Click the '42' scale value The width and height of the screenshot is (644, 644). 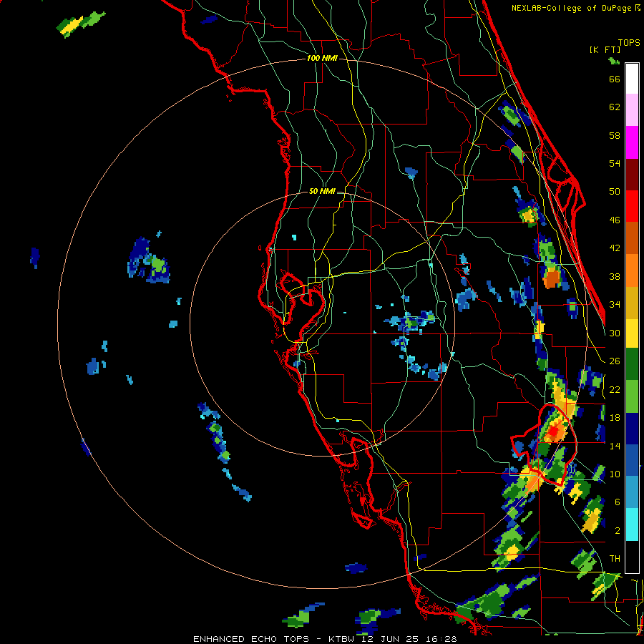615,248
